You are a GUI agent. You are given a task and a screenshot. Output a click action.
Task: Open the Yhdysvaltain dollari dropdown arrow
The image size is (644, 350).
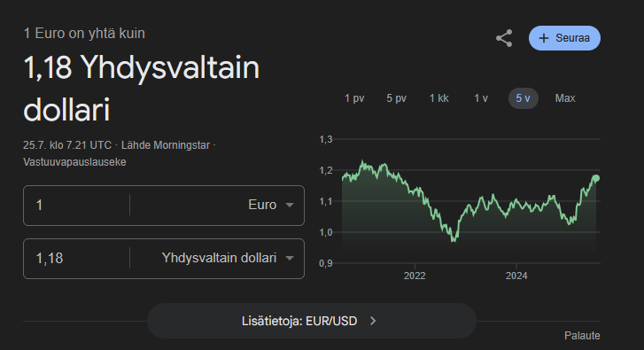point(290,259)
